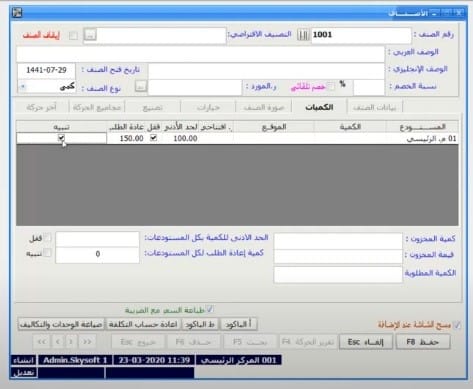Click the خروج Esc exit button

(138, 342)
